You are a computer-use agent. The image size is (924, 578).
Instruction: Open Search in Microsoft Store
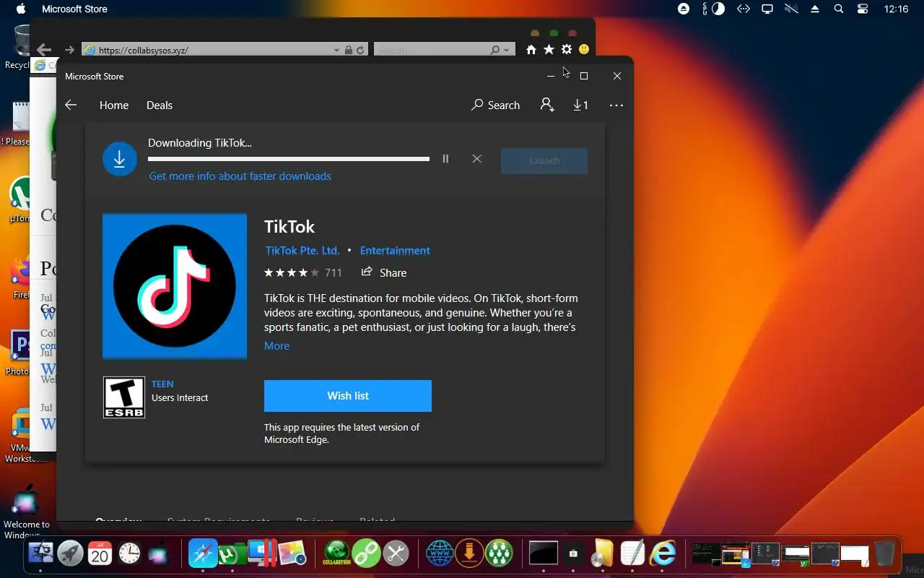pos(495,105)
